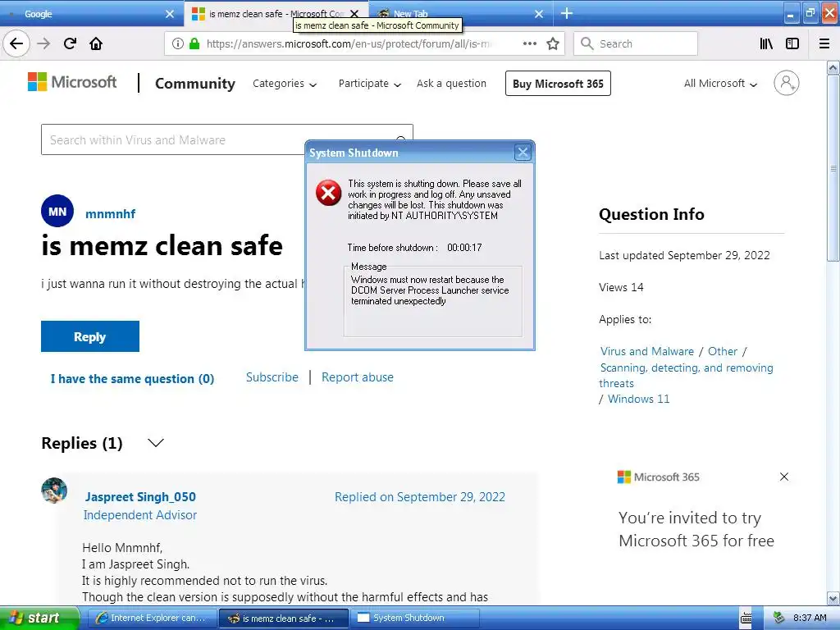The image size is (840, 630).
Task: Click the browser Search box
Action: pyautogui.click(x=636, y=43)
